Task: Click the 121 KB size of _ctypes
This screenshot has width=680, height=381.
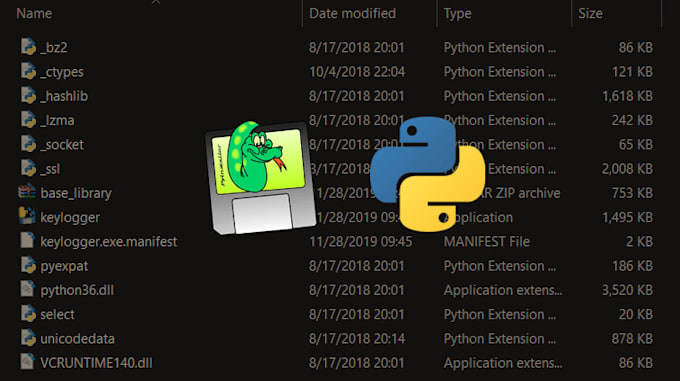Action: (633, 72)
